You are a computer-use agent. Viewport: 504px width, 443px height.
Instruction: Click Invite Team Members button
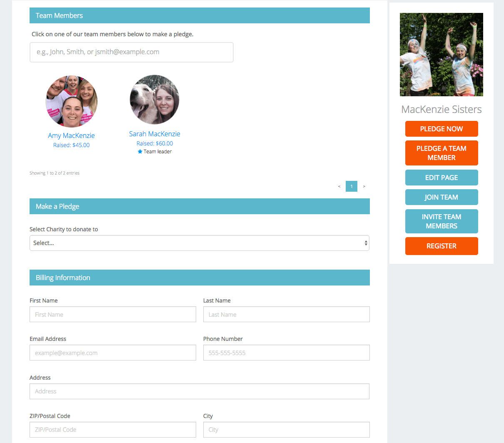(441, 221)
